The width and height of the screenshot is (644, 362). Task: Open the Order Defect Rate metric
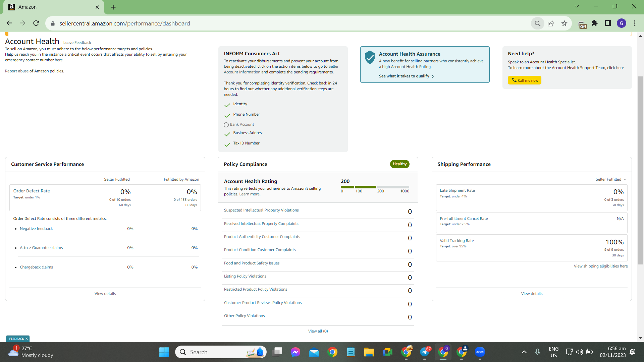coord(32,191)
